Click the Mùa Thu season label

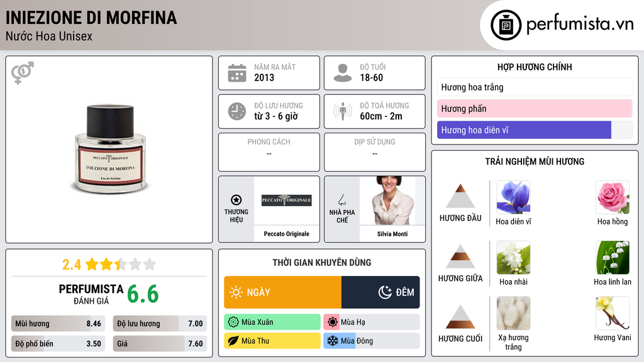(x=255, y=341)
